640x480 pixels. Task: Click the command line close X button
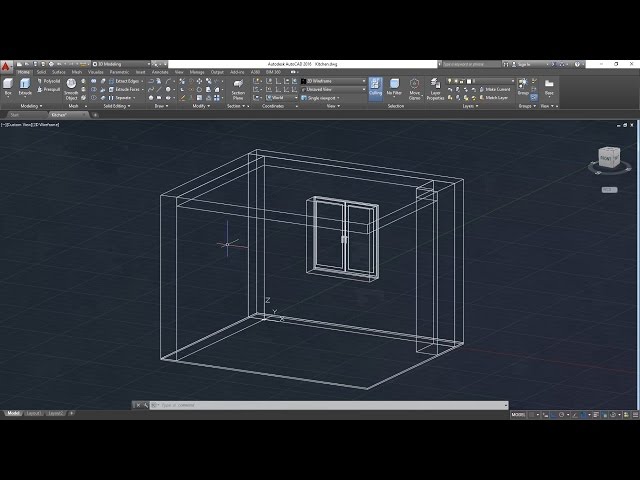(138, 405)
